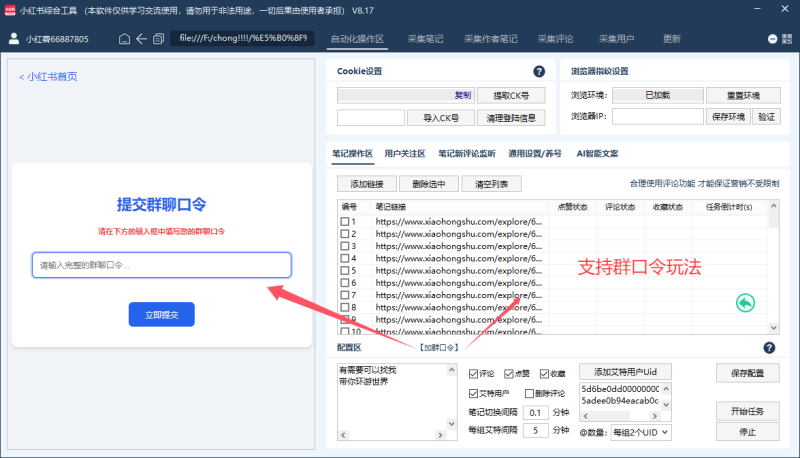Switch to AI智能文案 sub-tab
800x458 pixels.
pyautogui.click(x=597, y=154)
